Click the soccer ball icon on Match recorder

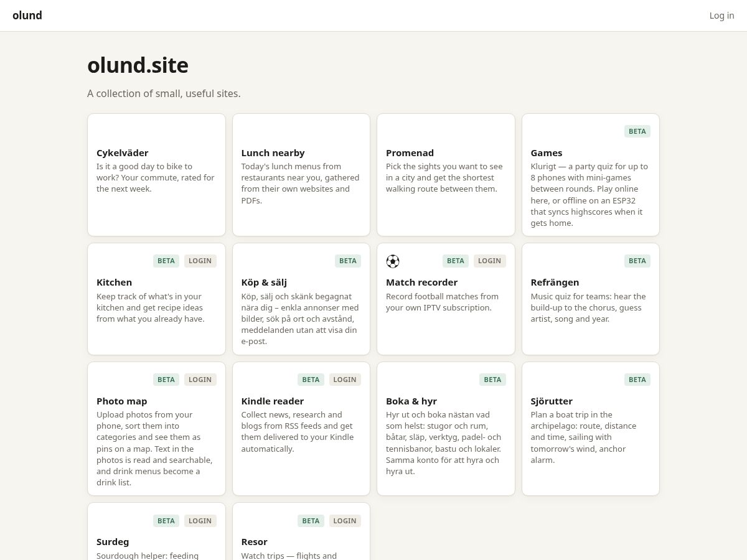pos(393,261)
